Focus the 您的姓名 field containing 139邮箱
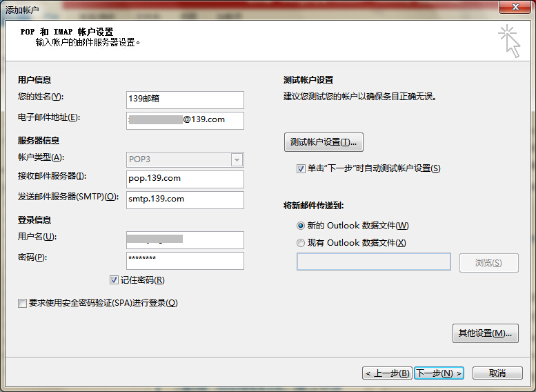 click(x=185, y=100)
